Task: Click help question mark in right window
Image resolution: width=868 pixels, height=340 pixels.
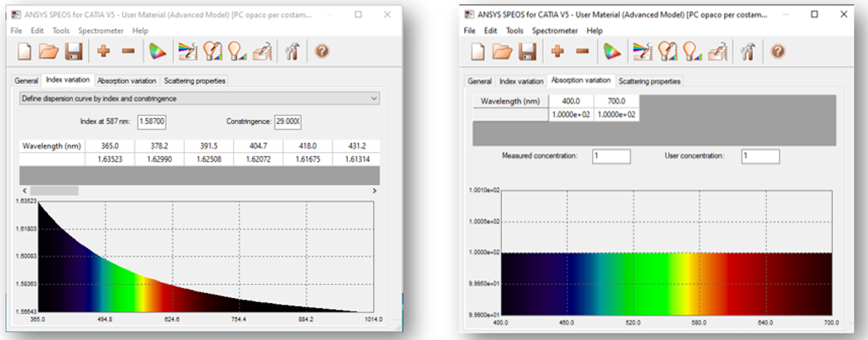Action: [x=778, y=52]
